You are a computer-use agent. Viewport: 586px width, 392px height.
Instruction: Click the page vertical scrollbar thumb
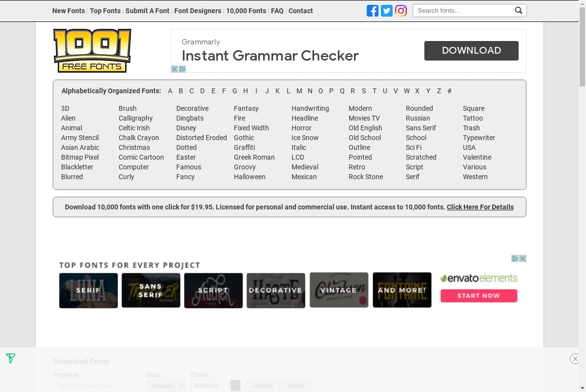click(x=582, y=46)
